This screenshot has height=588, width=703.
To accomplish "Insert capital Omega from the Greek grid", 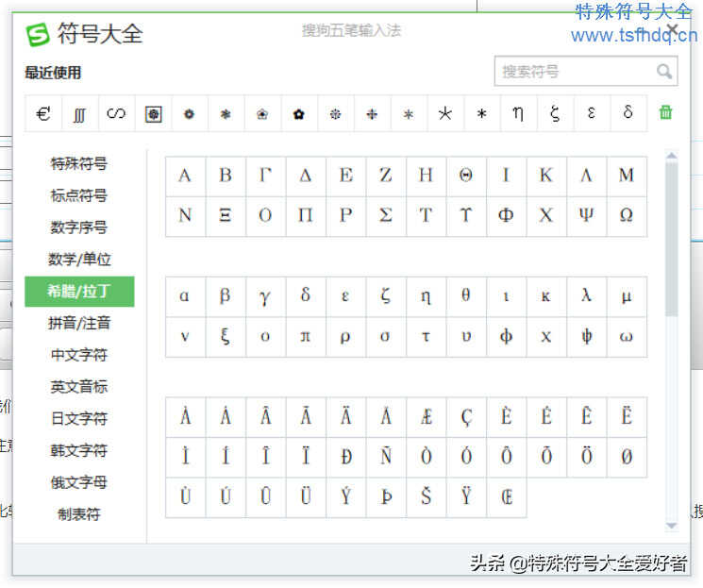I will point(626,215).
